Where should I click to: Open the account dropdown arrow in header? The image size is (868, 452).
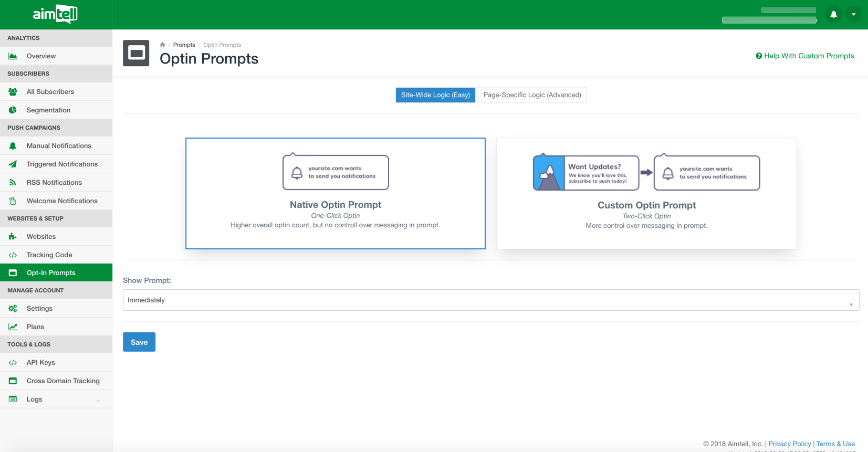pos(854,14)
